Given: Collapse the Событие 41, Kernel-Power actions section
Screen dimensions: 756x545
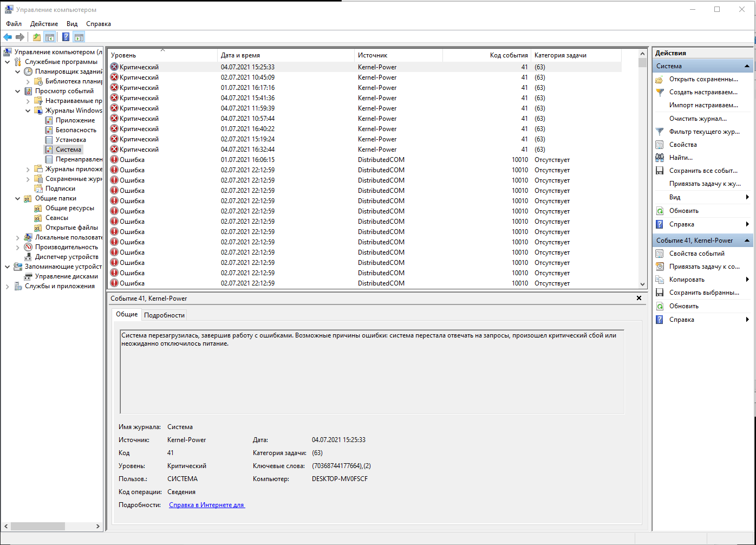Looking at the screenshot, I should (x=747, y=241).
